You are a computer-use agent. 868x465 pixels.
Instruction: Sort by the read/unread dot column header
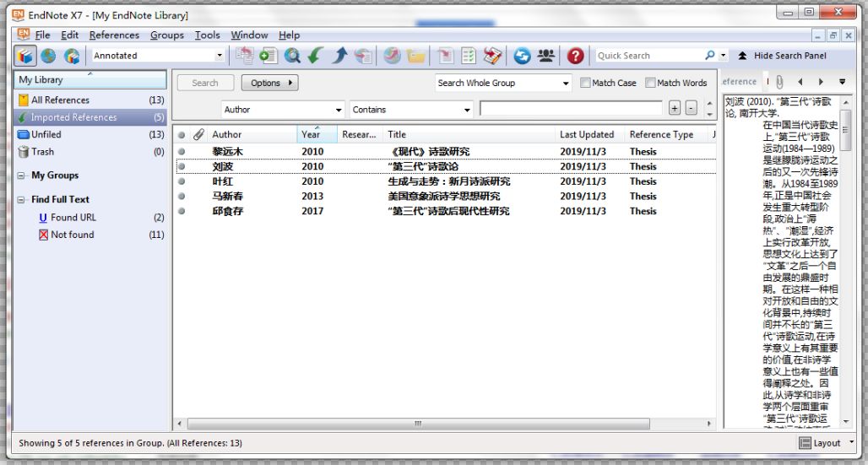click(x=182, y=134)
